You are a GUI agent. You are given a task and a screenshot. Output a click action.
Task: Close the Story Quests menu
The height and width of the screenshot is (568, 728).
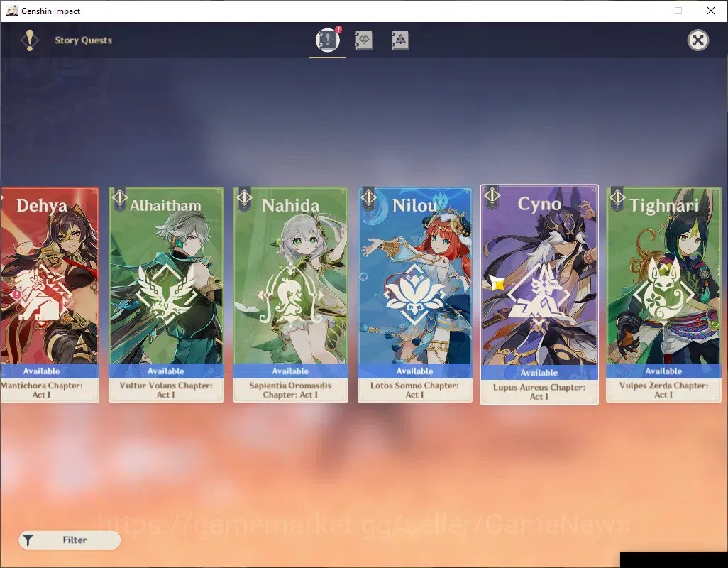(697, 40)
